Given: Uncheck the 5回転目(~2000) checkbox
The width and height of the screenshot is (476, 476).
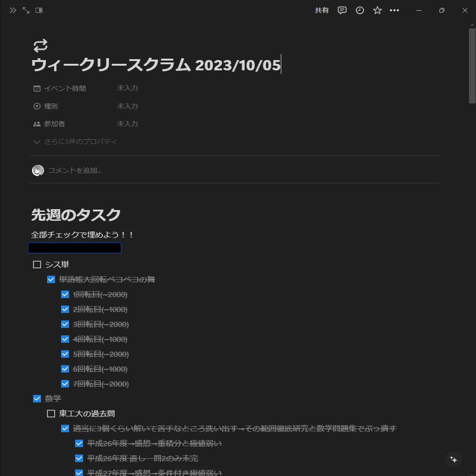Looking at the screenshot, I should point(65,354).
